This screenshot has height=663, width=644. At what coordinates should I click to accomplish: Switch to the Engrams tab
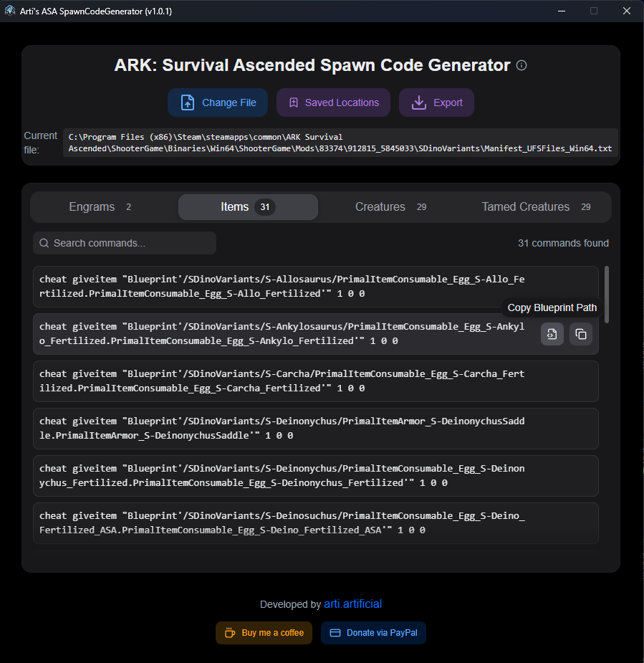coord(100,207)
